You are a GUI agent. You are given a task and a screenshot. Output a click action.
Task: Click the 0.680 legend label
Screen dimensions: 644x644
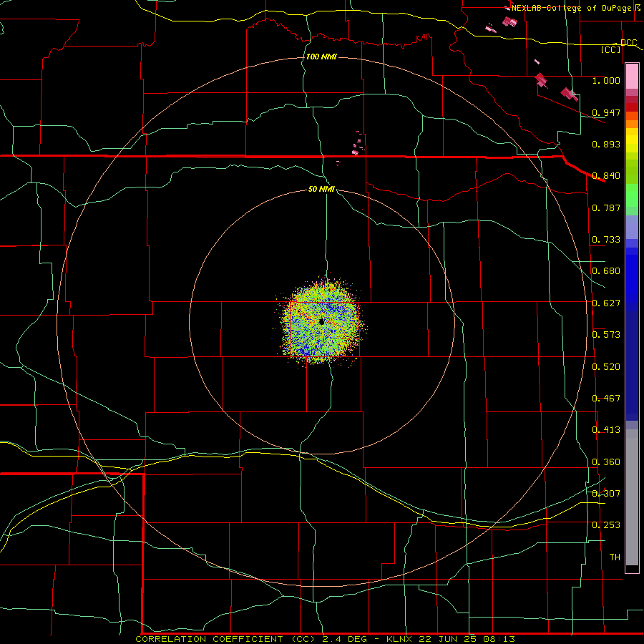[606, 271]
